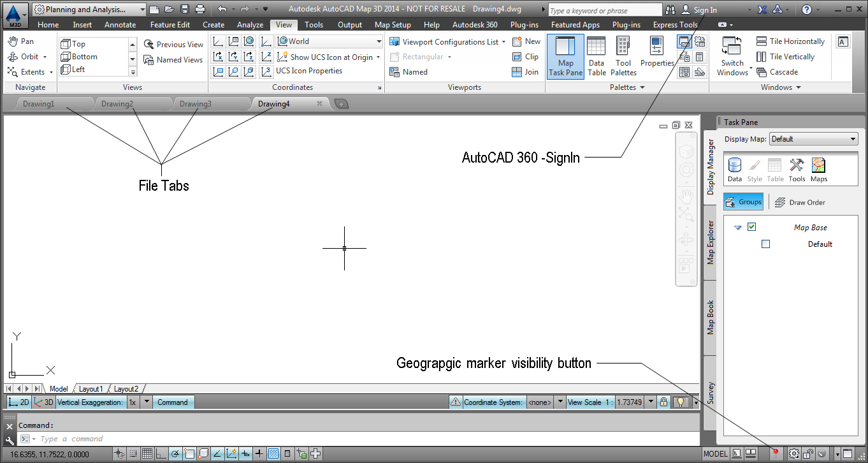
Task: Open workspace switching gear in status bar
Action: click(793, 453)
